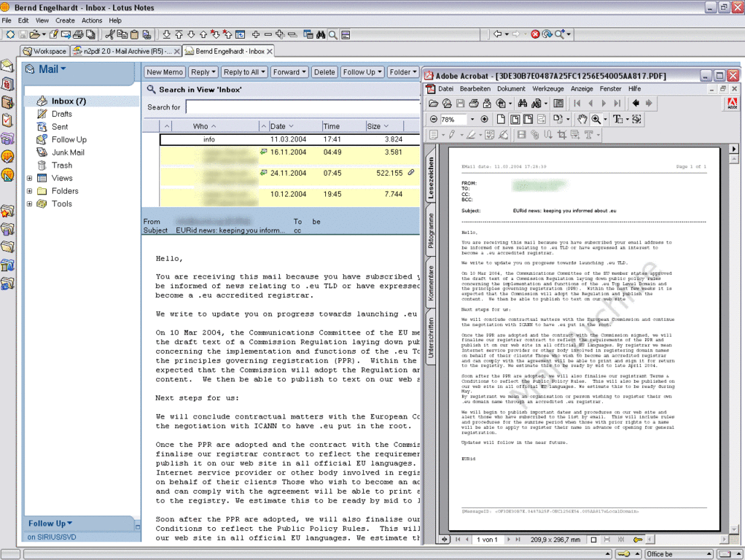Screen dimensions: 745x560
Task: Expand the Views tree item
Action: tap(29, 178)
